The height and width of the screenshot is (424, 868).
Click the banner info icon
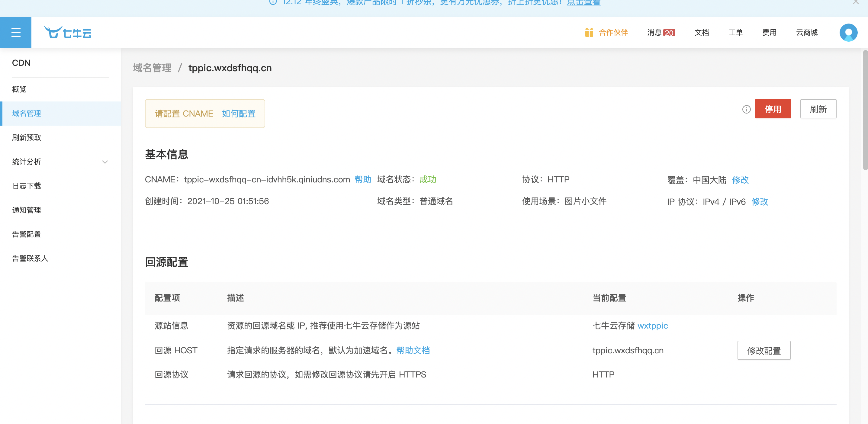273,2
